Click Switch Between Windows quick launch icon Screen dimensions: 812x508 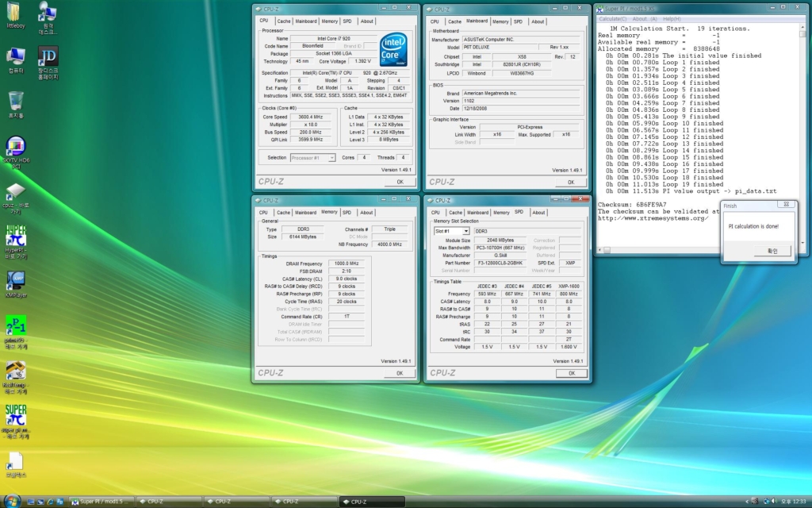(40, 502)
